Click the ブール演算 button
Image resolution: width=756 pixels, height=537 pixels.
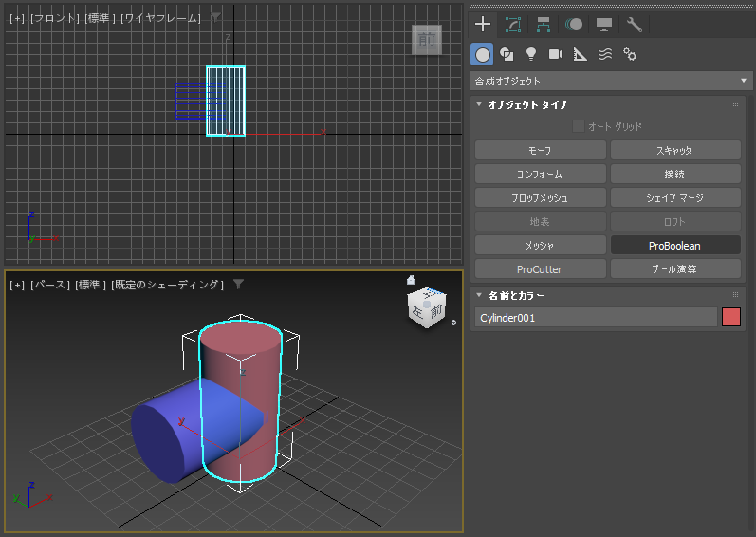coord(675,269)
